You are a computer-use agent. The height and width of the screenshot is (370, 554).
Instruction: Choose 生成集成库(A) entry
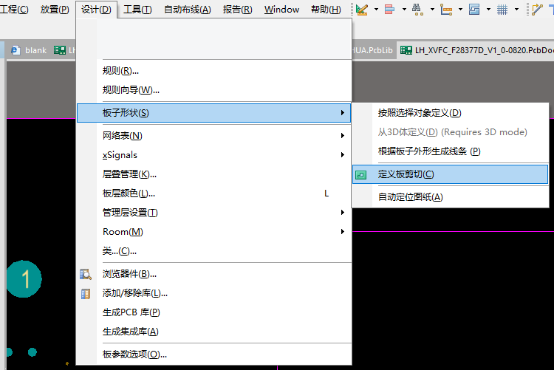pyautogui.click(x=214, y=332)
